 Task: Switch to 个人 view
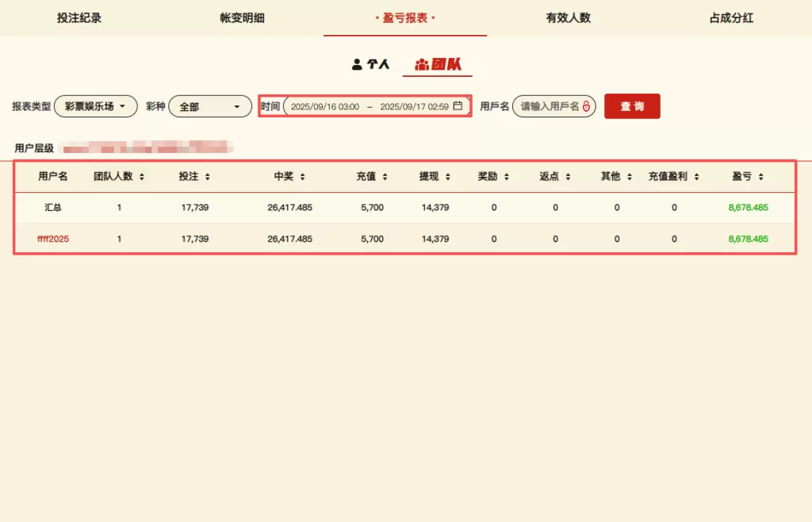click(371, 64)
